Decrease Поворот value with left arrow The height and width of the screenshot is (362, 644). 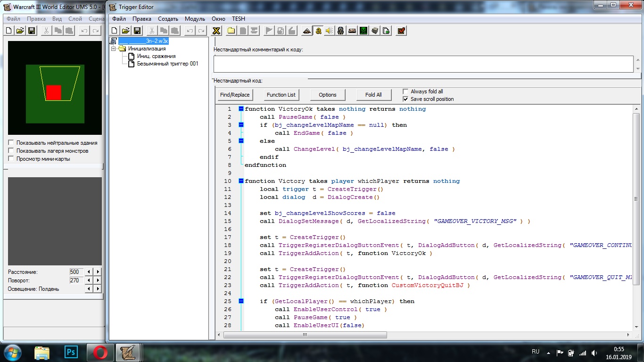point(89,280)
